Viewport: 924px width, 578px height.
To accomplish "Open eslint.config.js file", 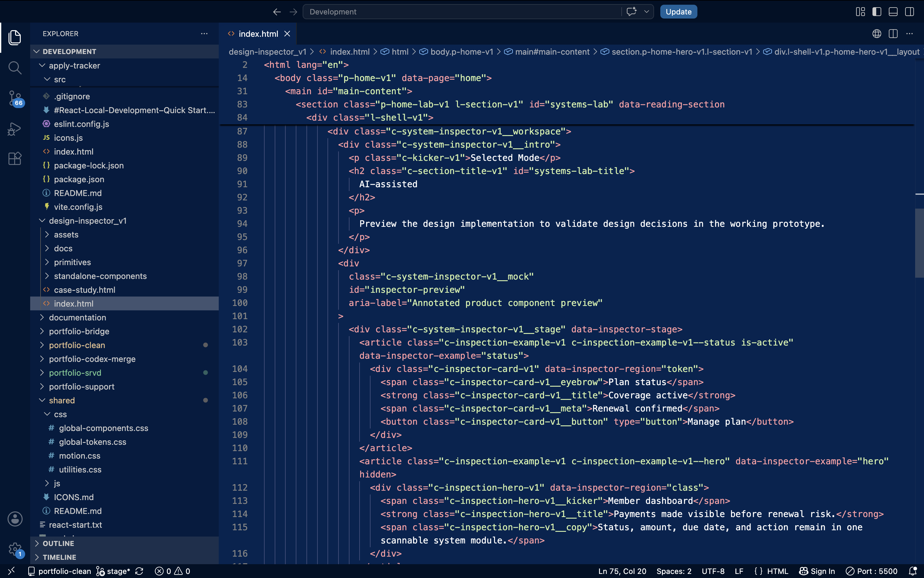I will pyautogui.click(x=125, y=124).
